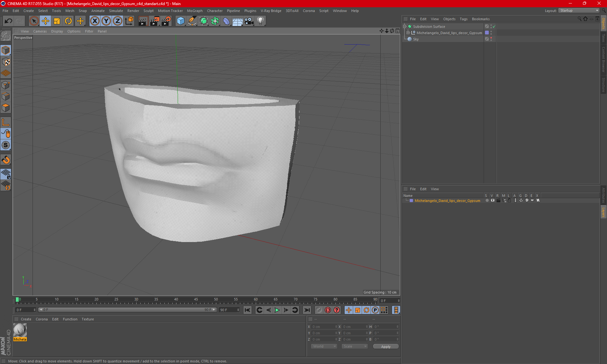Open the Simulate menu
607x364 pixels.
point(116,11)
